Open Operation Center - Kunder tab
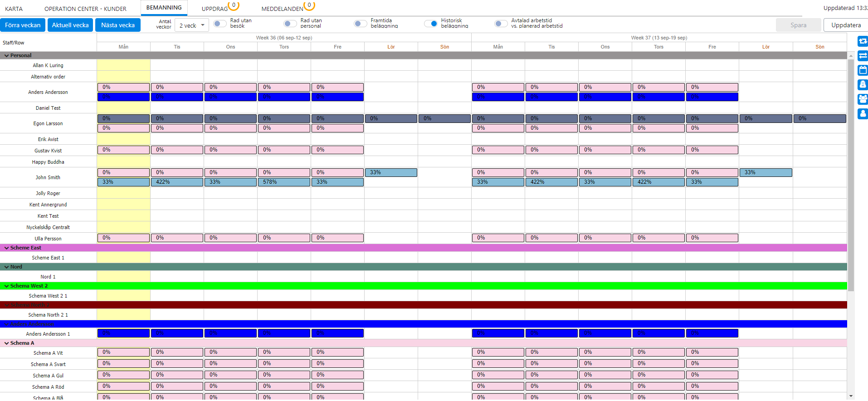This screenshot has height=401, width=868. tap(85, 9)
